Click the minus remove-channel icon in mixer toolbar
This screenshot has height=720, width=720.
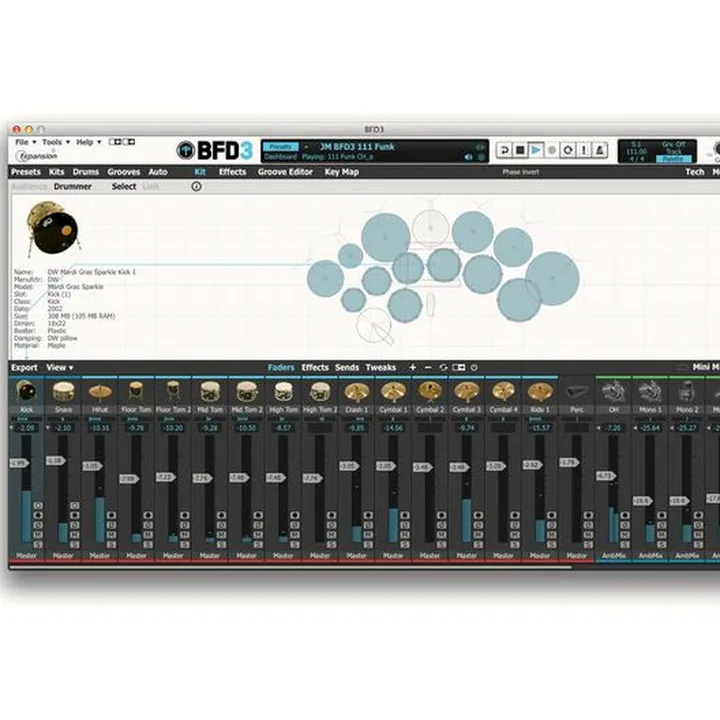coord(428,367)
